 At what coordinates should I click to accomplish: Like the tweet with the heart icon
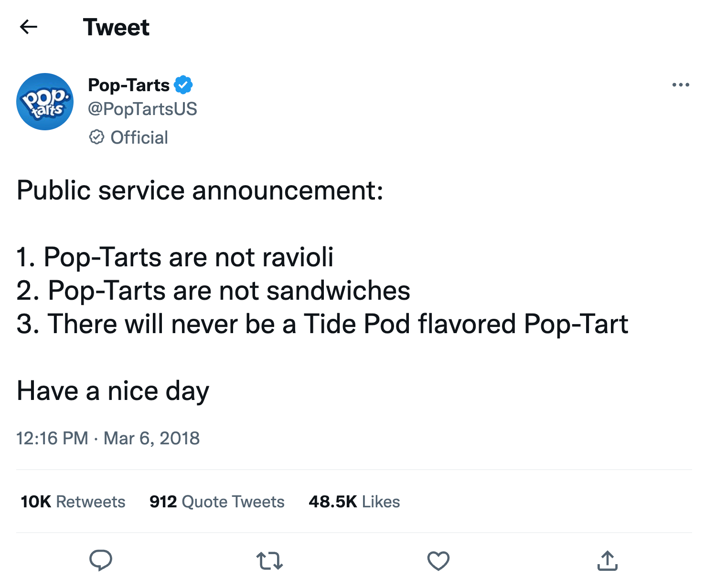[x=438, y=561]
